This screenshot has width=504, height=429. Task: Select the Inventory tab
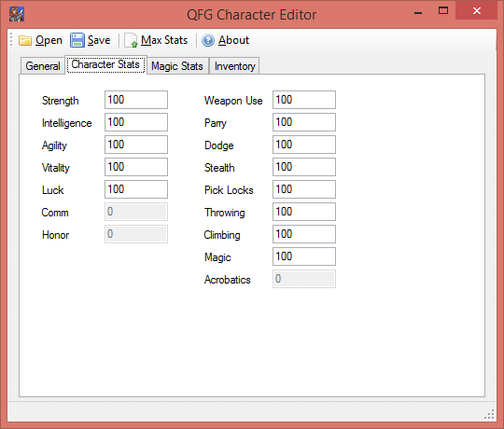pos(234,66)
